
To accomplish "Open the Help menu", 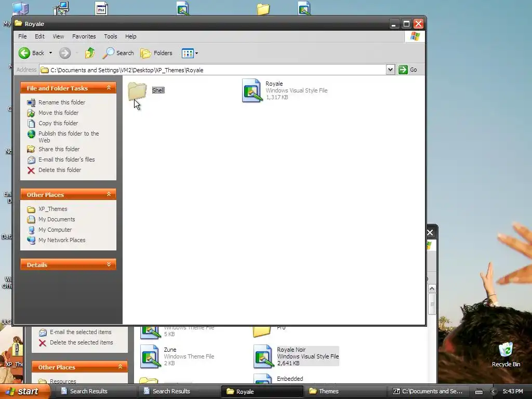I will tap(130, 36).
